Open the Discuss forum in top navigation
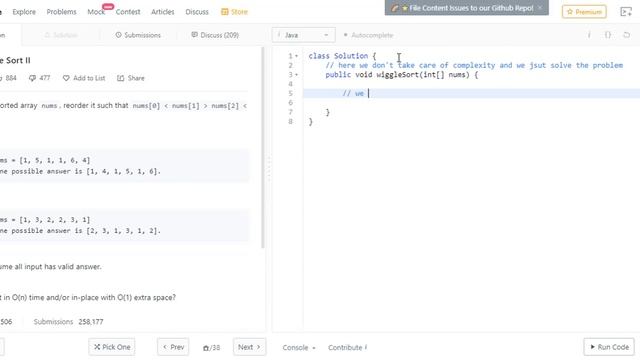Screen dimensions: 640x360 (x=197, y=12)
